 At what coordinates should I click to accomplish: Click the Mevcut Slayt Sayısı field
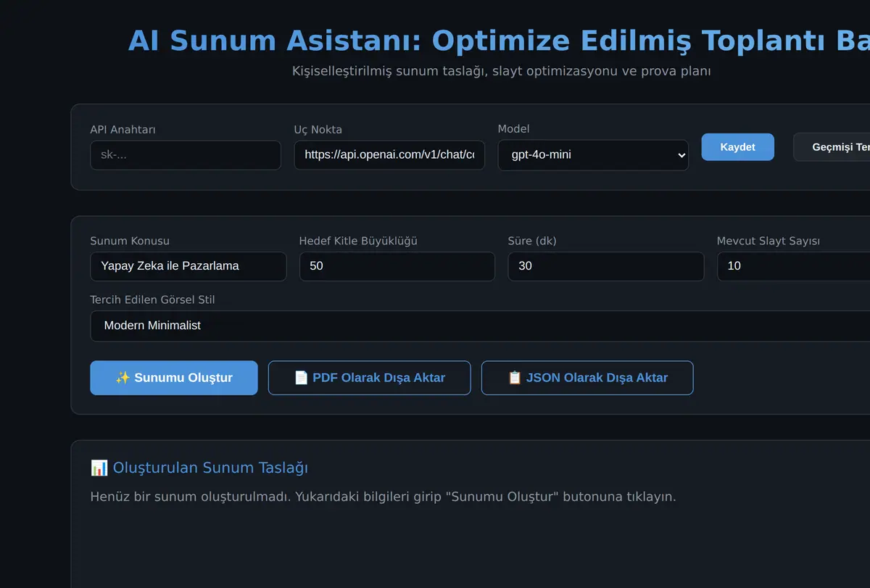coord(794,266)
